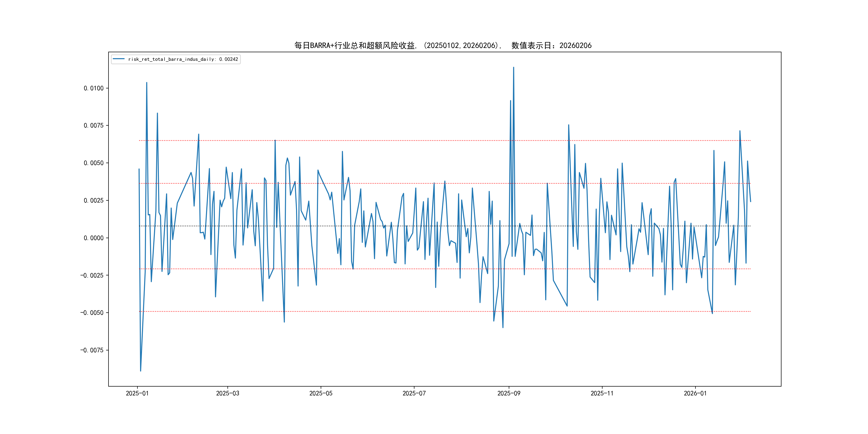Screen dimensions: 868x434
Task: Click the 2025-01 x-axis label
Action: click(x=137, y=393)
